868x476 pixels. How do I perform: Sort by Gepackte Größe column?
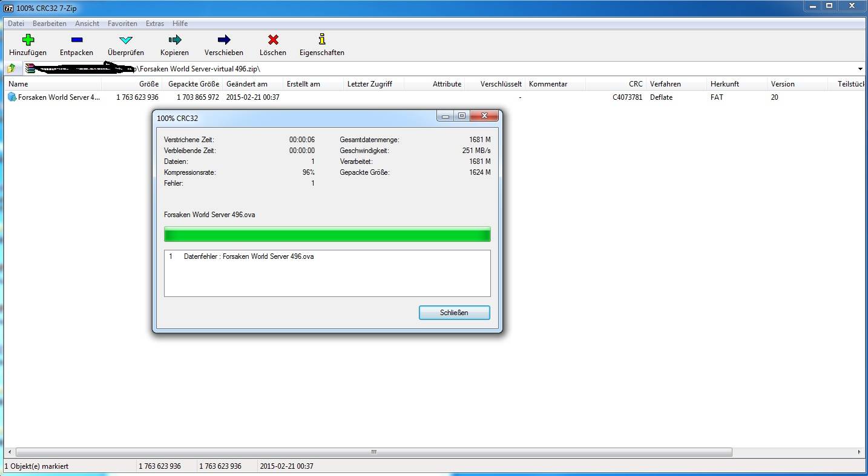pos(192,84)
